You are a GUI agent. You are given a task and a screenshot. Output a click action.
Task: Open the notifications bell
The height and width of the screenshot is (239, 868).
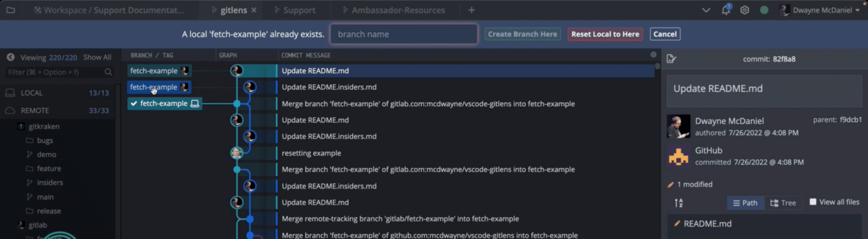coord(726,10)
